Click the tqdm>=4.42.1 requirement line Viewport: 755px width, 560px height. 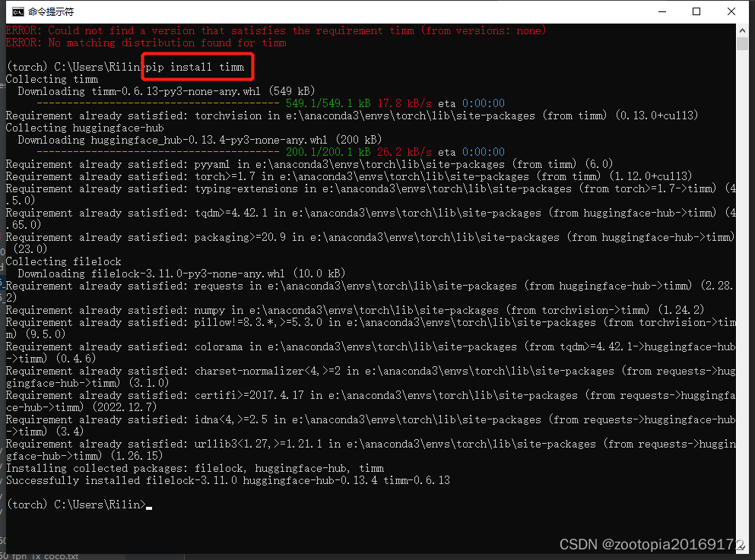pos(371,219)
